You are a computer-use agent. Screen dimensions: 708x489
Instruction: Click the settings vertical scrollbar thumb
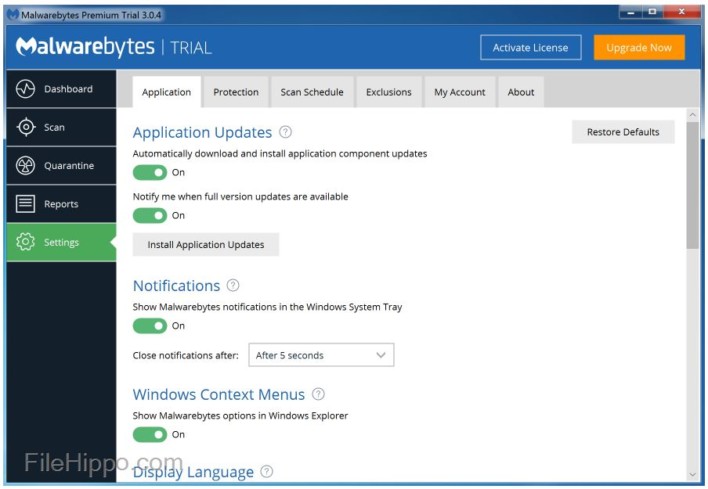pyautogui.click(x=692, y=185)
